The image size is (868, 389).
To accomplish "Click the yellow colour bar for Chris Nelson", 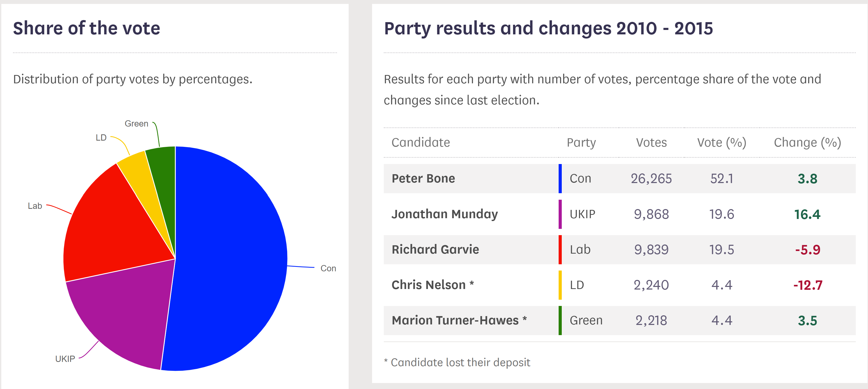I will pos(560,285).
